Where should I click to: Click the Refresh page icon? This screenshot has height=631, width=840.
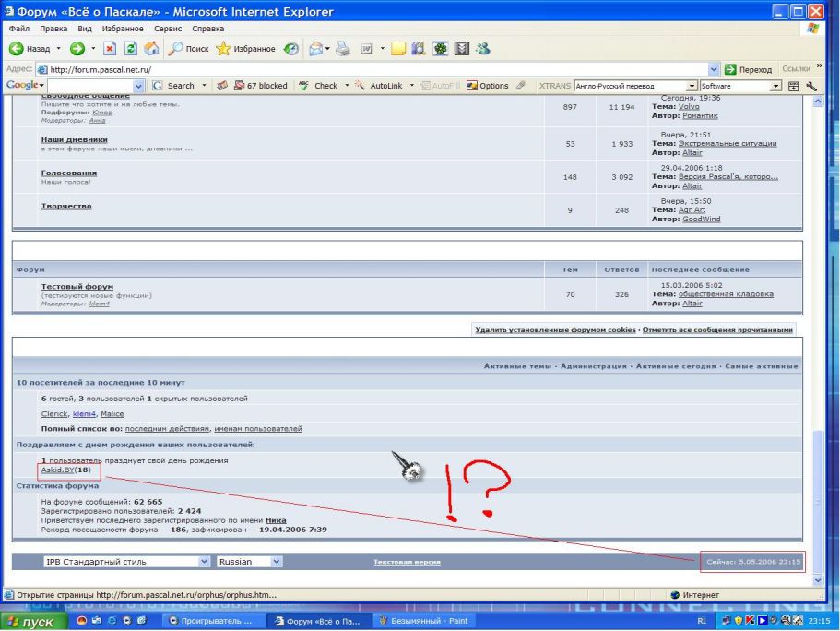(130, 49)
